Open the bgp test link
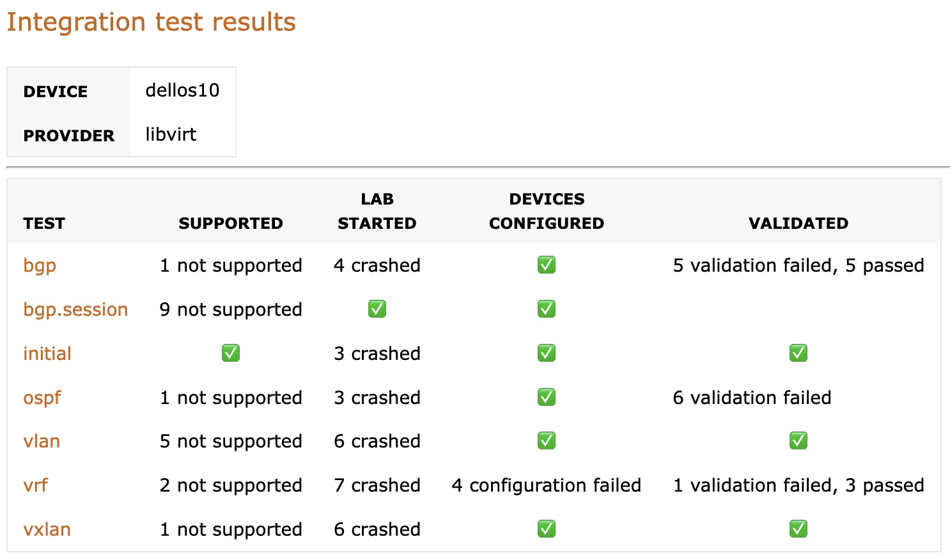 click(x=40, y=265)
